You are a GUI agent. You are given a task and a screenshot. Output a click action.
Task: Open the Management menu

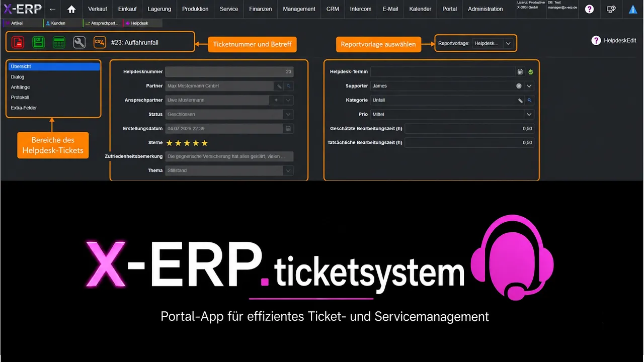[x=299, y=9]
